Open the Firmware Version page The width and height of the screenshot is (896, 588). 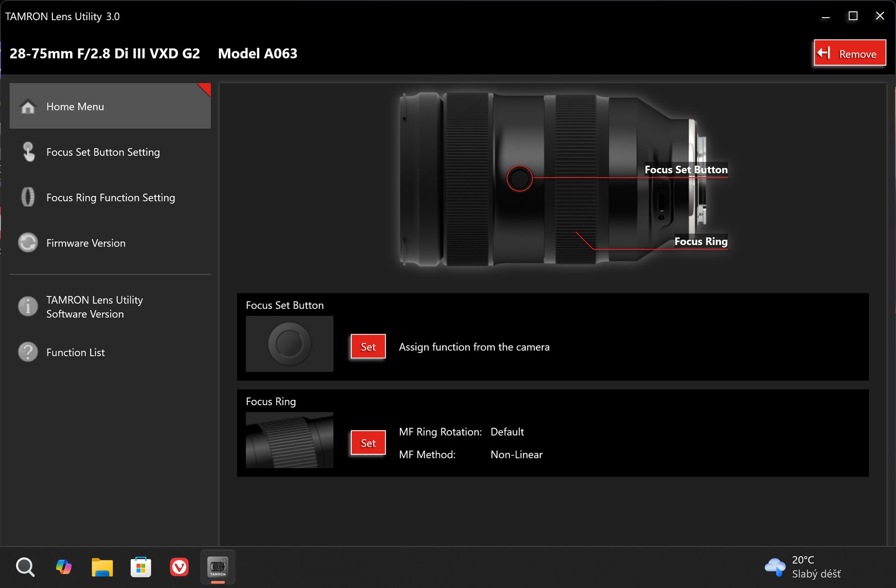110,243
